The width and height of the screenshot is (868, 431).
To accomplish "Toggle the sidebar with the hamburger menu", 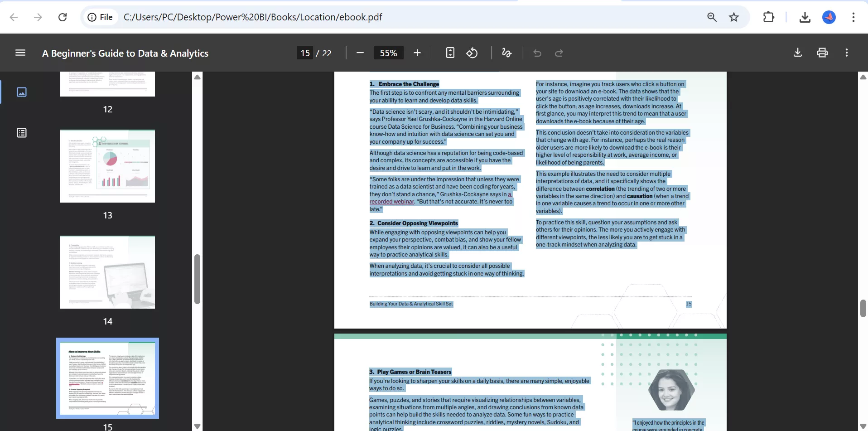I will (20, 53).
